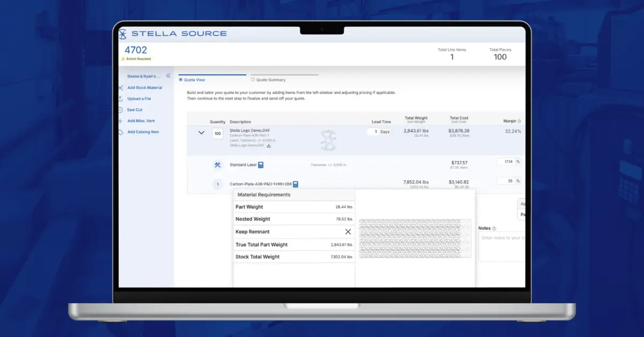Viewport: 644px width, 337px height.
Task: Click the $3,878.38 total cost value
Action: point(459,130)
